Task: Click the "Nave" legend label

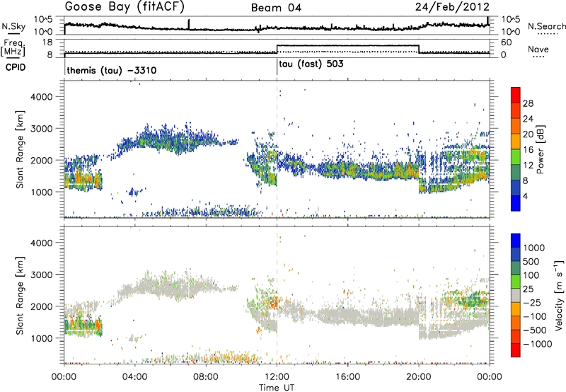Action: tap(538, 50)
